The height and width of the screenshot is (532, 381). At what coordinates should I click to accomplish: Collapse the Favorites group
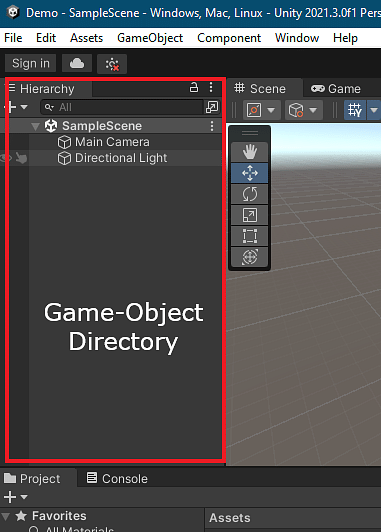pos(5,516)
